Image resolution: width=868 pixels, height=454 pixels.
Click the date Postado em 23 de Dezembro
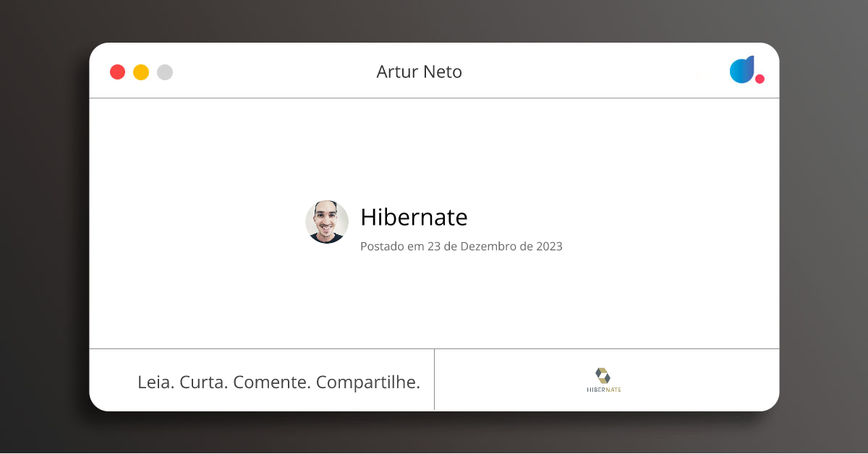461,246
